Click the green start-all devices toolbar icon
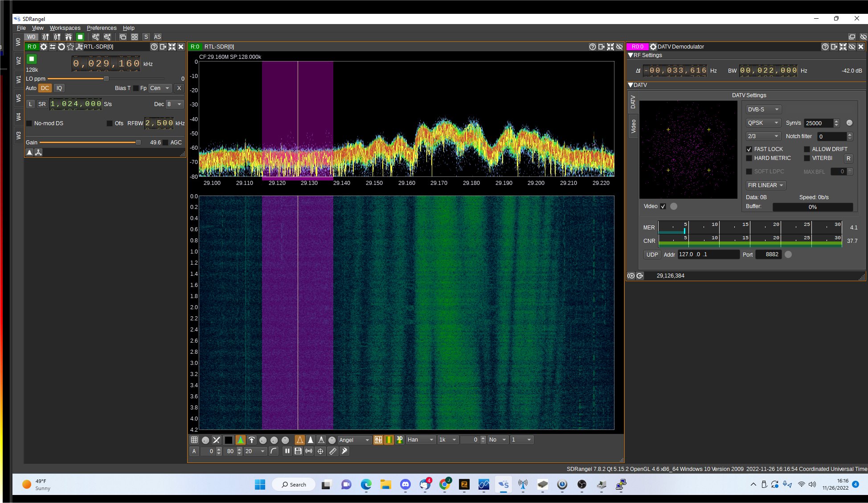 (80, 37)
